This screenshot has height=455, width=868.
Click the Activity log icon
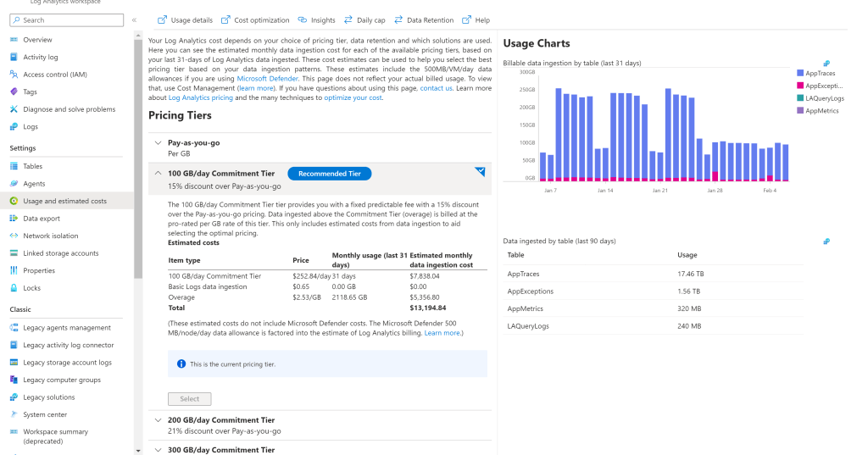point(14,57)
